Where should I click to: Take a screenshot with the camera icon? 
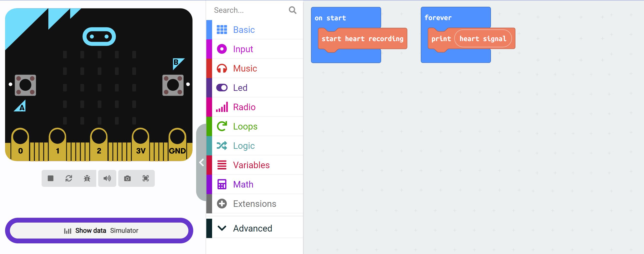tap(127, 178)
